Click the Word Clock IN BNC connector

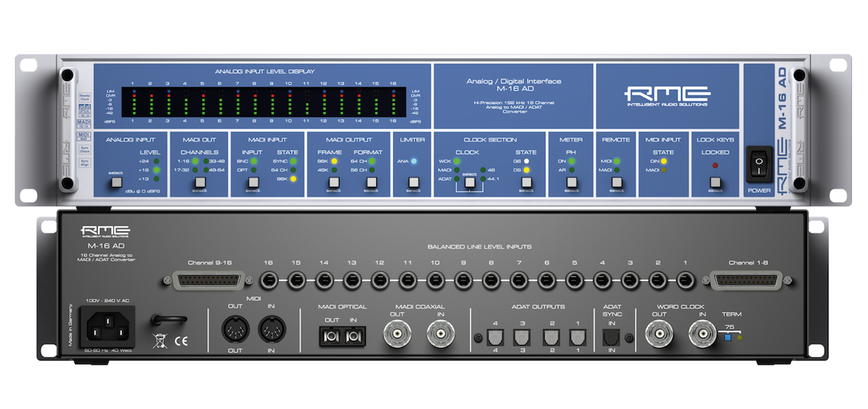pos(703,334)
